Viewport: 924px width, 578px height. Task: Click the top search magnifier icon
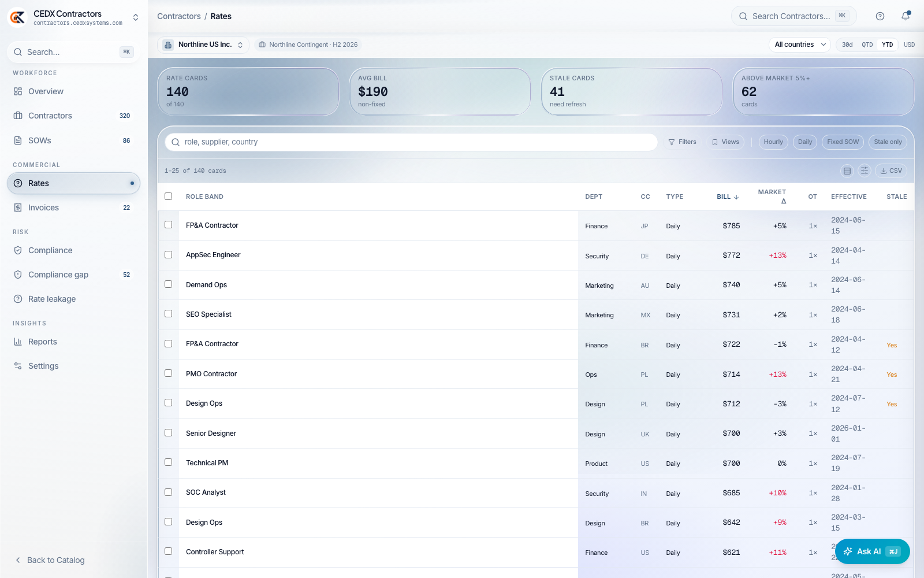pos(744,16)
